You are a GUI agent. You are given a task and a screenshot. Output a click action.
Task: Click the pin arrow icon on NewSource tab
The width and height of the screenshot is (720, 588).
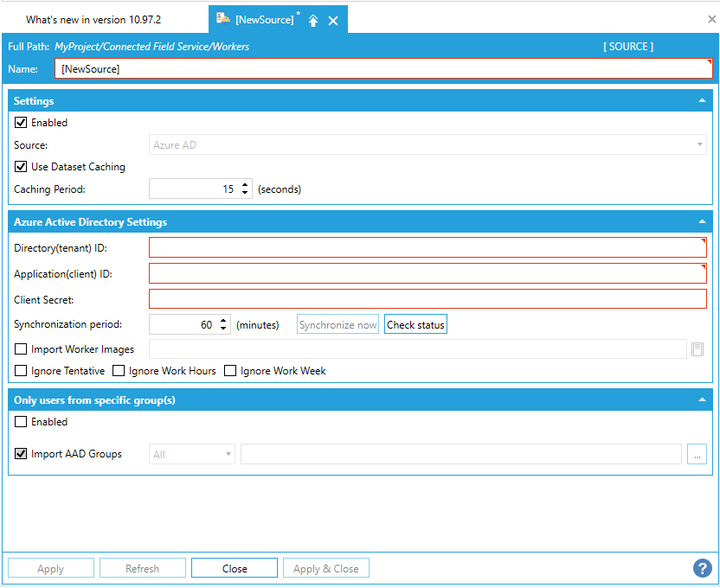(313, 20)
